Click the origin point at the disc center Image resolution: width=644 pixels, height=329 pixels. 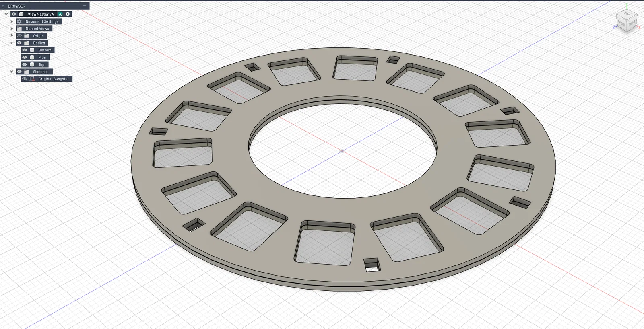tap(342, 151)
